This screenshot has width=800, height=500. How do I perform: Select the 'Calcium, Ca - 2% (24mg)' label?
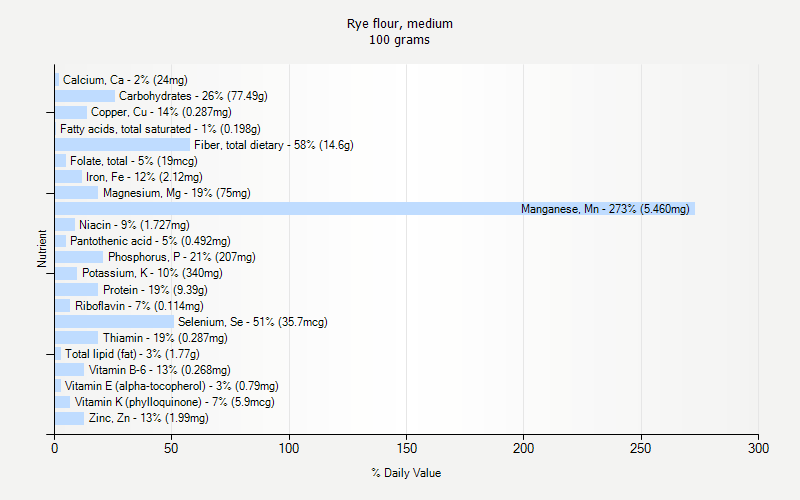[x=125, y=80]
